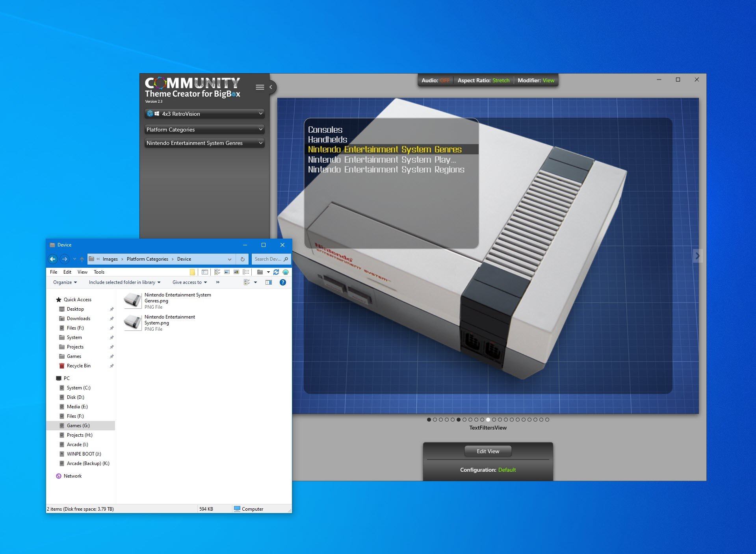Switch to tiles view icon in toolbar
This screenshot has height=554, width=756.
click(217, 272)
